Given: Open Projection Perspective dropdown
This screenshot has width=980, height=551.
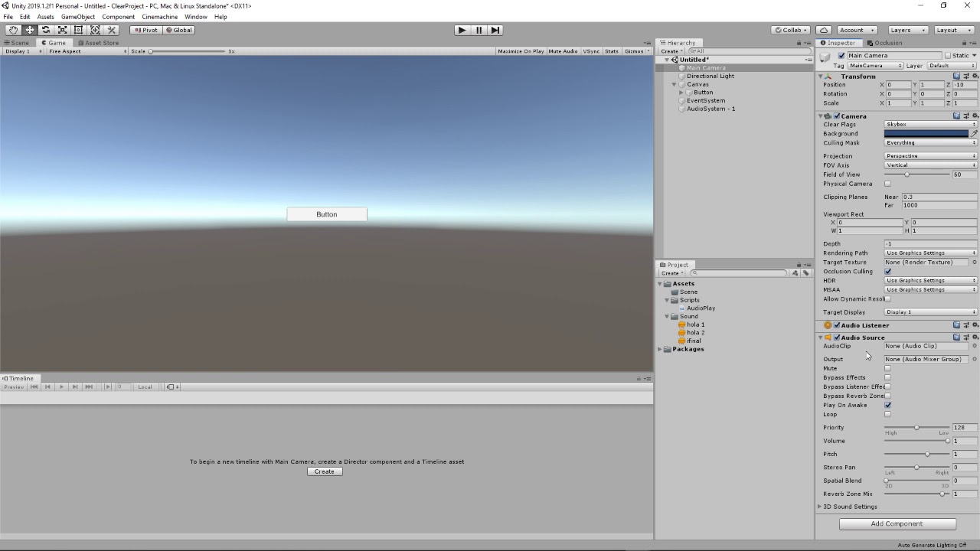Looking at the screenshot, I should pyautogui.click(x=930, y=156).
